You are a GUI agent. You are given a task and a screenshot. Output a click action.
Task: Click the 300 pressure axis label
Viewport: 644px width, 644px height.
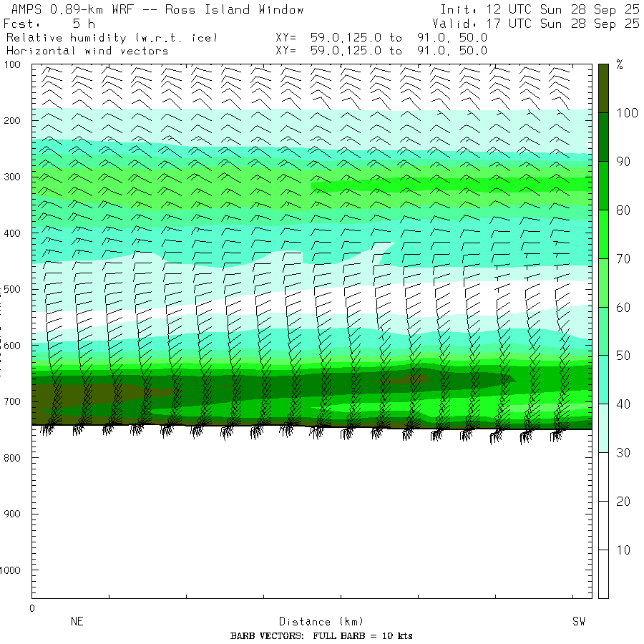12,177
